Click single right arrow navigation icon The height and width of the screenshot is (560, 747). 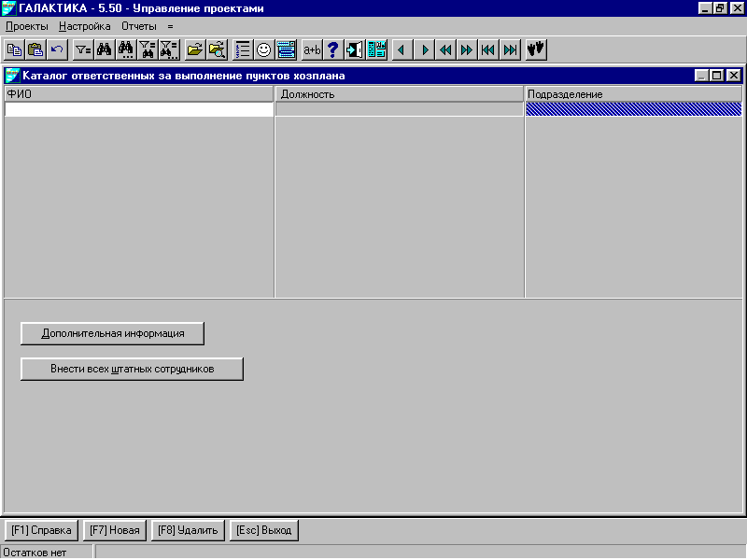pos(424,50)
